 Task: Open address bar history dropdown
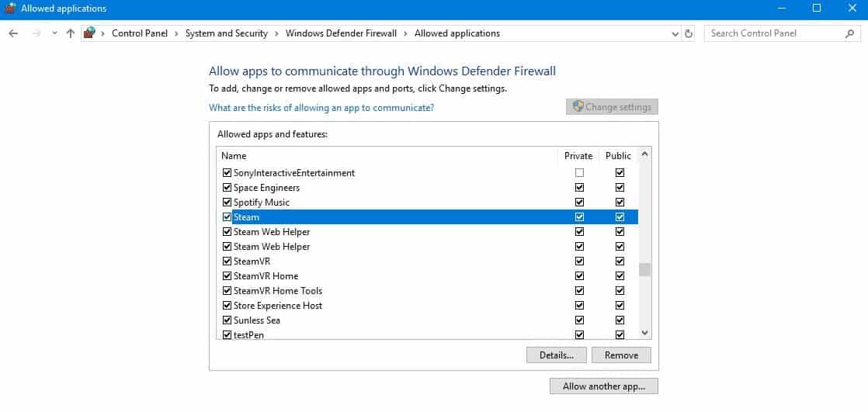[x=675, y=33]
